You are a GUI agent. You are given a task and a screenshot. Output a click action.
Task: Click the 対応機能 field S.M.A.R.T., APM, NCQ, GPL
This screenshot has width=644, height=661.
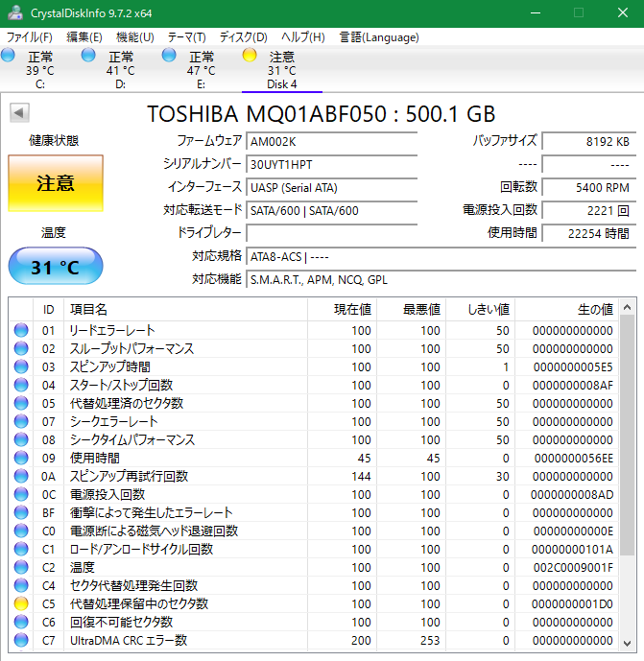[441, 279]
